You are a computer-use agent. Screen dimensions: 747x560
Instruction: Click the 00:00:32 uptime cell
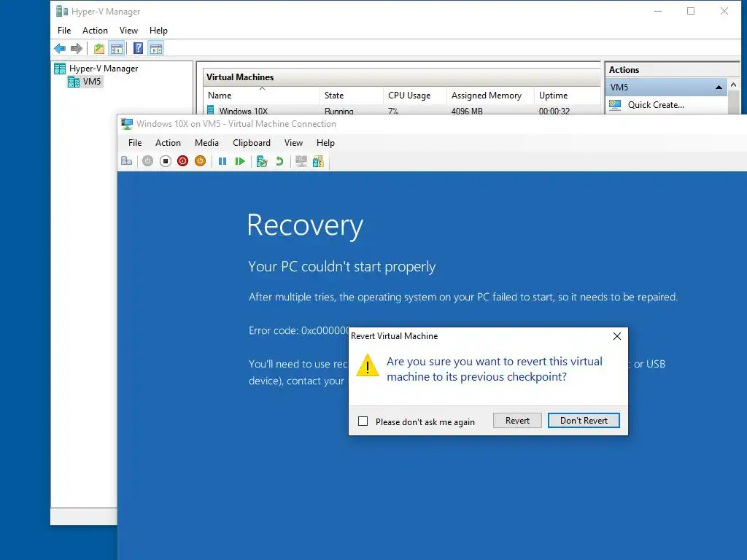(x=554, y=111)
